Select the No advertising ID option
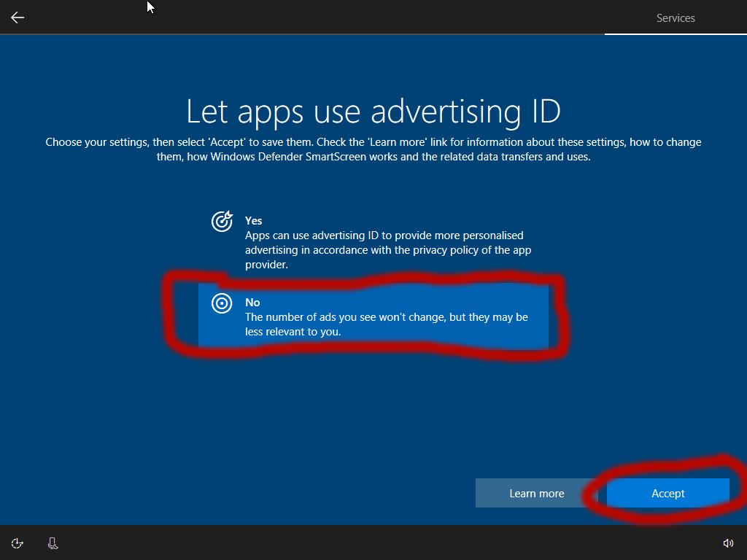The width and height of the screenshot is (747, 560). pyautogui.click(x=373, y=316)
